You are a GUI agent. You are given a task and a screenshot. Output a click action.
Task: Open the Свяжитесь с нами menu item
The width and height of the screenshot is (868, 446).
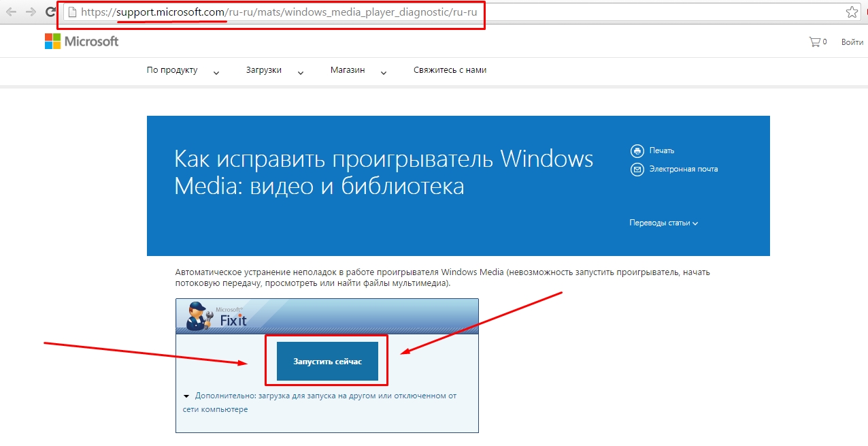[450, 70]
